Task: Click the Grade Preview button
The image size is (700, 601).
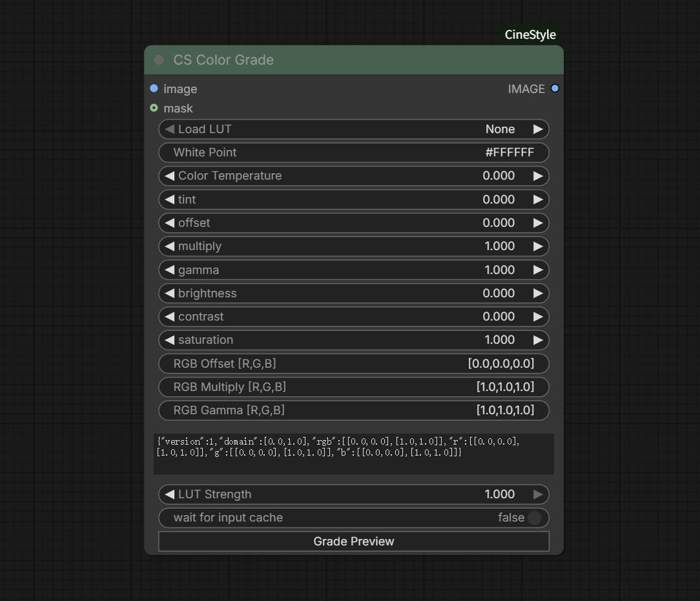Action: (354, 541)
